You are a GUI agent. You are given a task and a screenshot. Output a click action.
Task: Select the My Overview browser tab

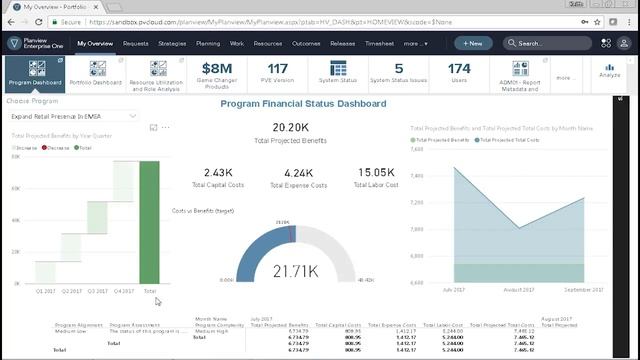point(55,7)
